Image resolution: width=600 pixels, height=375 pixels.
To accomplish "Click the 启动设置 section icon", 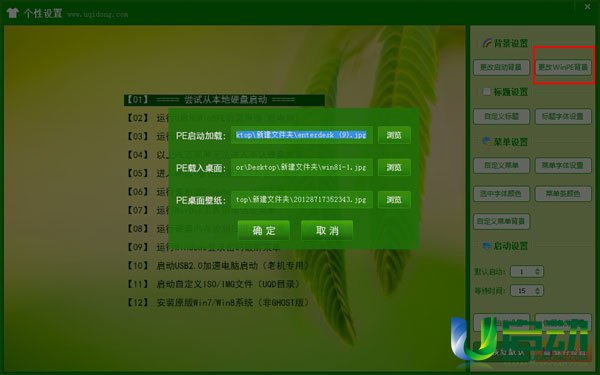I will point(487,245).
